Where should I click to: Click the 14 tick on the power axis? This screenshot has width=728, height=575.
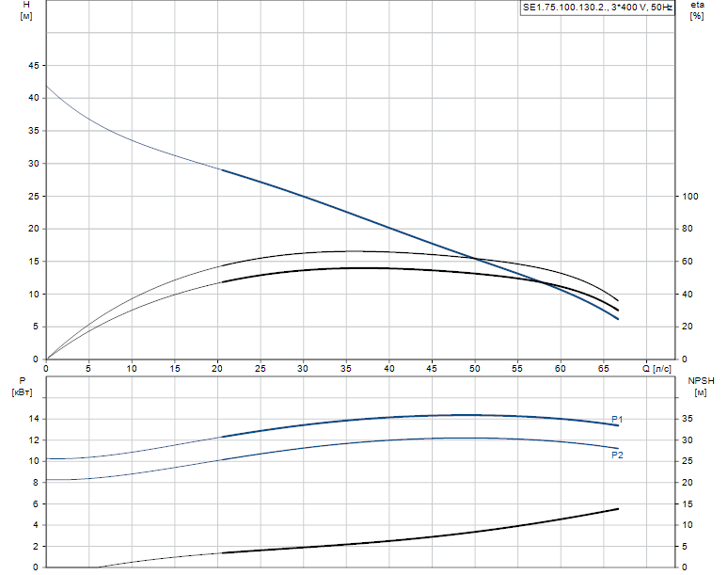[34, 419]
